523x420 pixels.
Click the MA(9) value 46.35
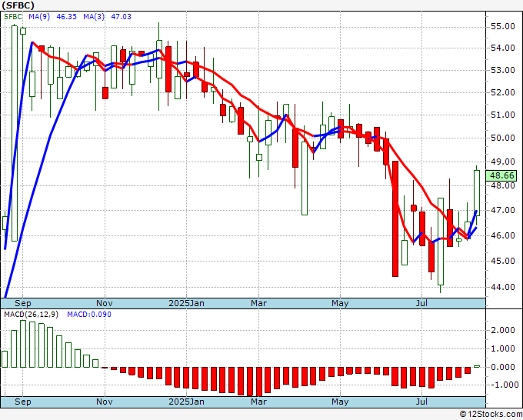[x=67, y=17]
